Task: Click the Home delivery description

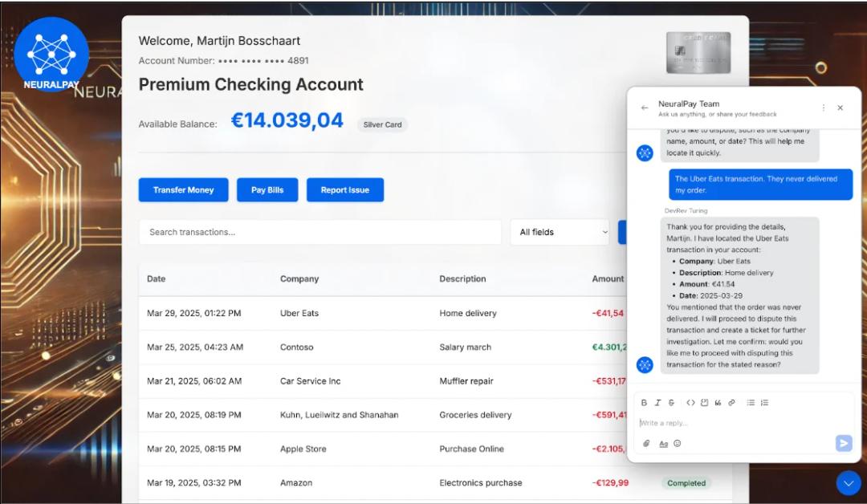Action: pyautogui.click(x=468, y=313)
